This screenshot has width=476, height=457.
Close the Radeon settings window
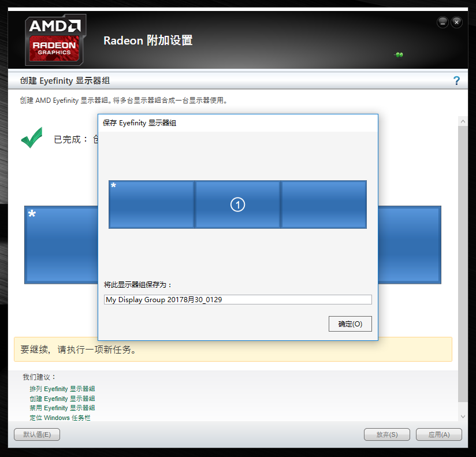456,23
